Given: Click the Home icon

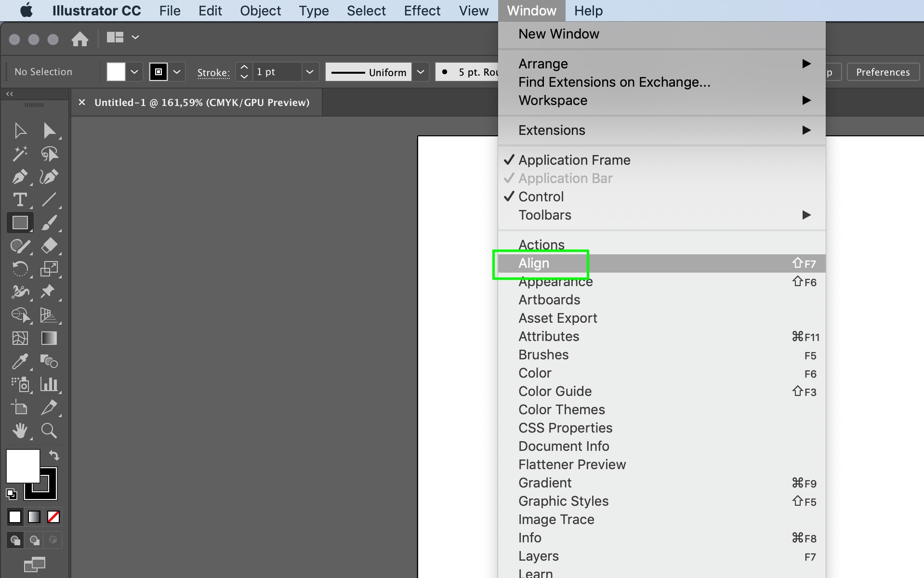Looking at the screenshot, I should pos(80,39).
